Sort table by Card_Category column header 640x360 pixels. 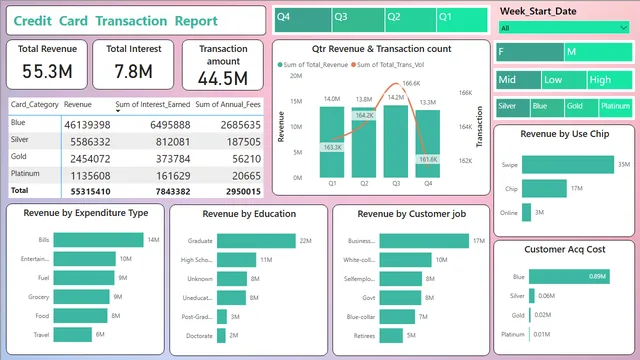coord(35,104)
